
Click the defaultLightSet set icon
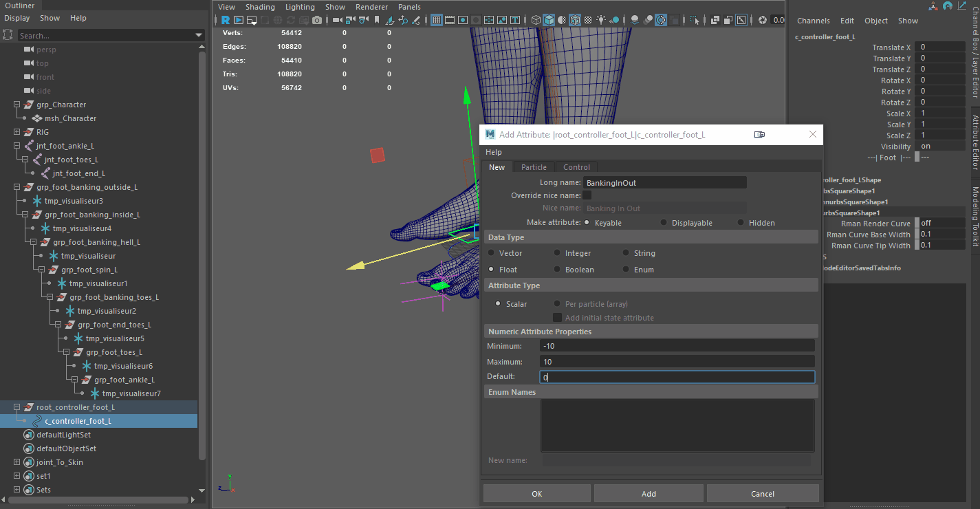click(x=29, y=435)
